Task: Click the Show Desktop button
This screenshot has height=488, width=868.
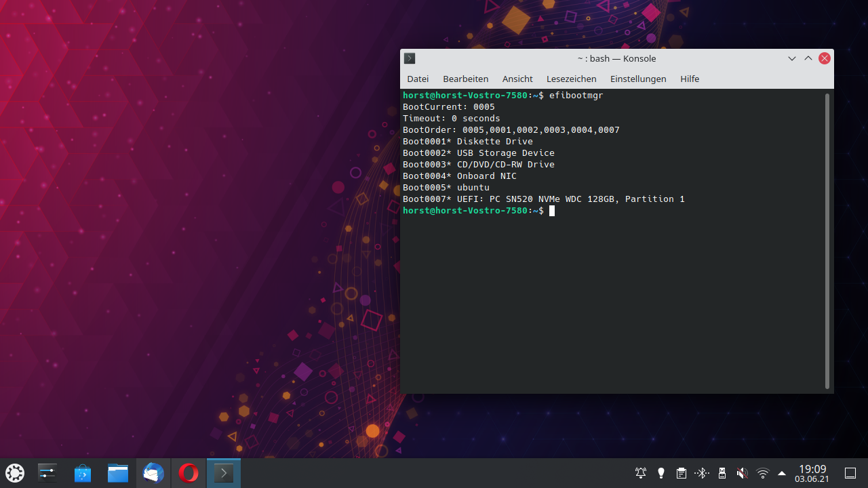Action: [x=850, y=473]
